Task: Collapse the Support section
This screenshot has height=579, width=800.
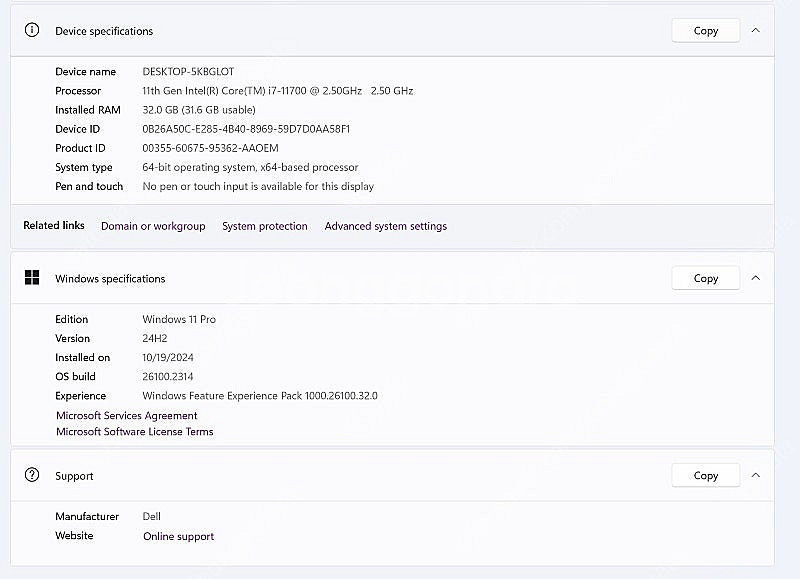Action: coord(756,475)
